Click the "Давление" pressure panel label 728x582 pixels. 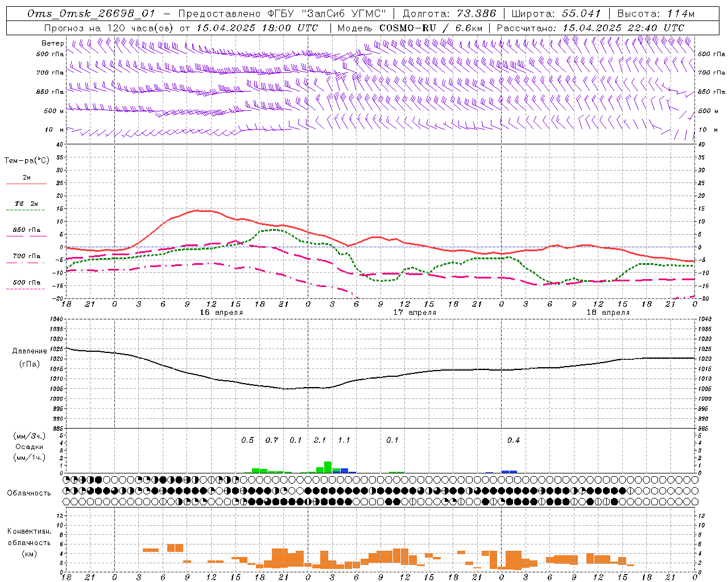[30, 351]
